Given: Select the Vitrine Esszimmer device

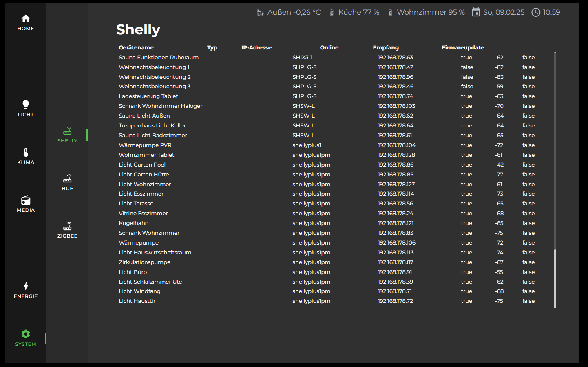Looking at the screenshot, I should [x=143, y=214].
